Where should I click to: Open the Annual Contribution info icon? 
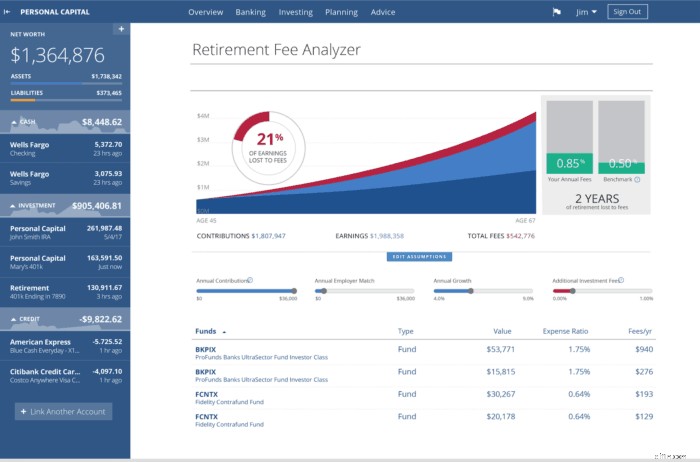pos(250,280)
